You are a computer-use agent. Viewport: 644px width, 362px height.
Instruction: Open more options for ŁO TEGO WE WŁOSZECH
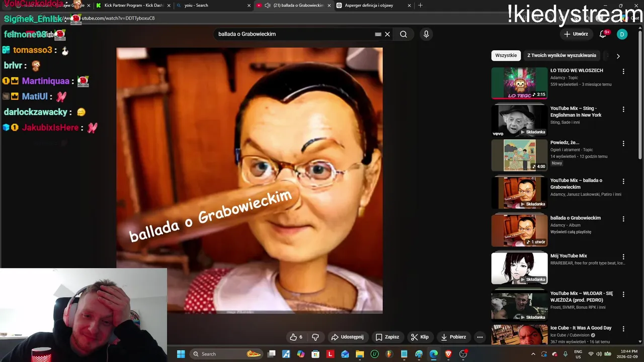point(623,71)
